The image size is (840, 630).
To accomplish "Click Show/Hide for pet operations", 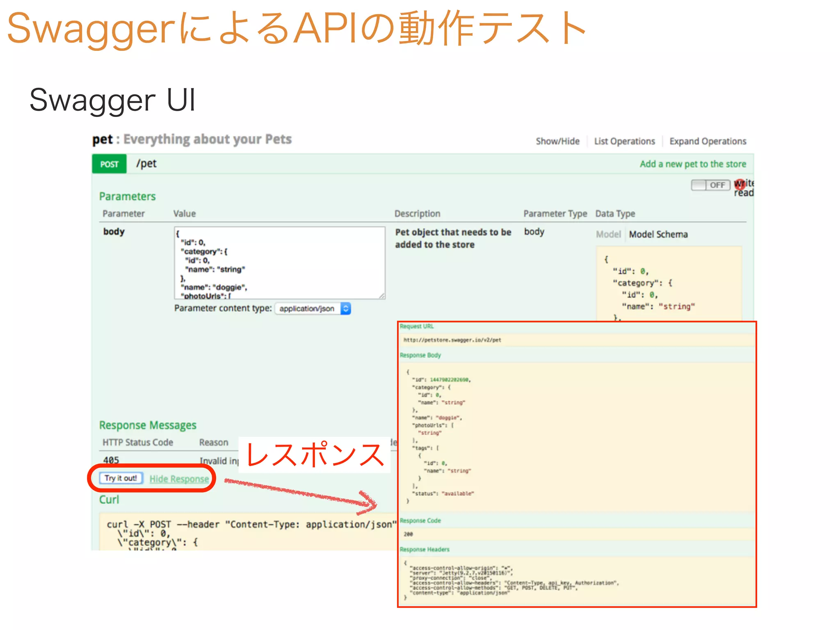I will [x=557, y=142].
